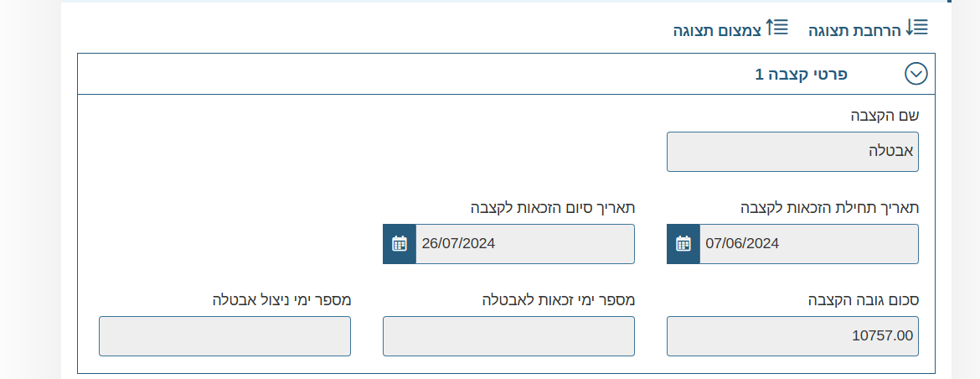
Task: Open calendar icon next to date 26/07/2024
Action: tap(400, 244)
